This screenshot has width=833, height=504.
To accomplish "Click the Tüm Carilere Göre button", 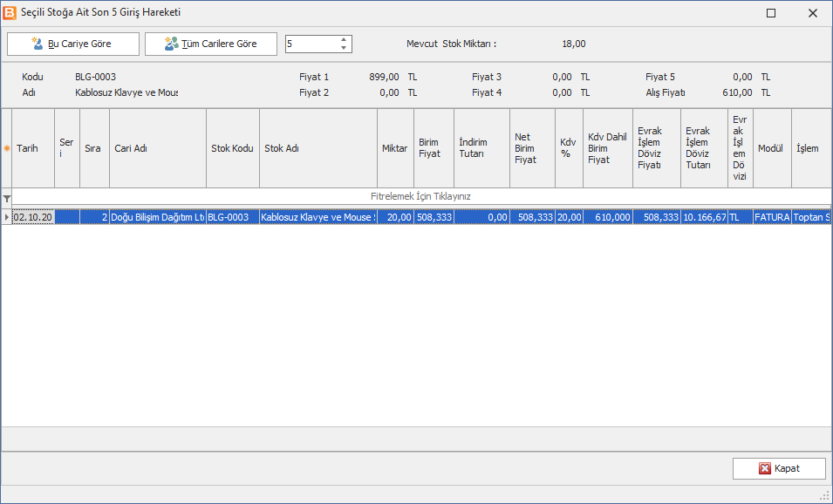I will (x=211, y=44).
